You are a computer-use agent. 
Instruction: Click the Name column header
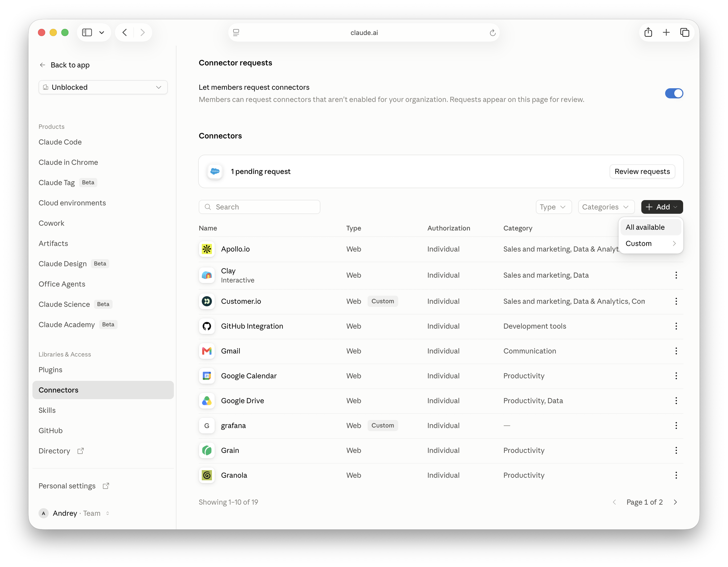click(208, 228)
